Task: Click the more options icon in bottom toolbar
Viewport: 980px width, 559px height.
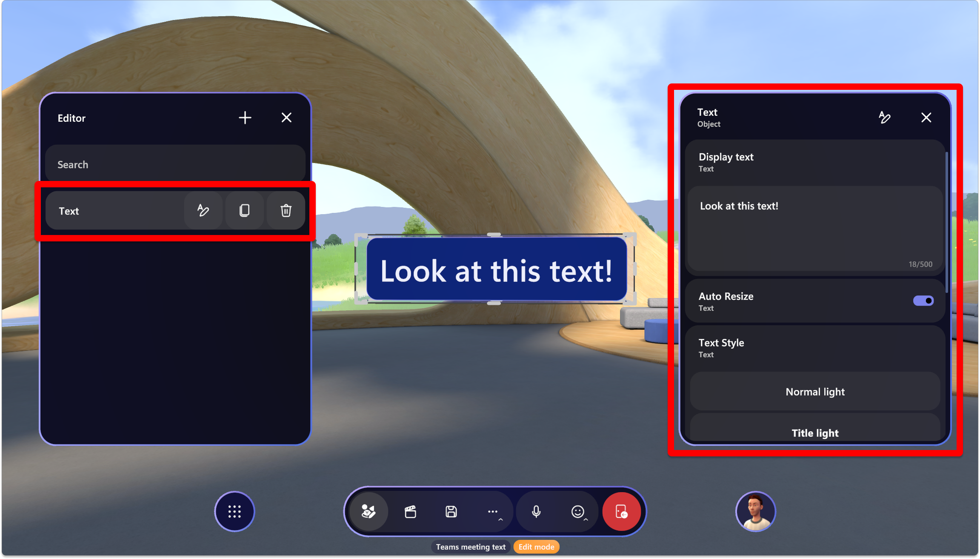Action: click(x=493, y=512)
